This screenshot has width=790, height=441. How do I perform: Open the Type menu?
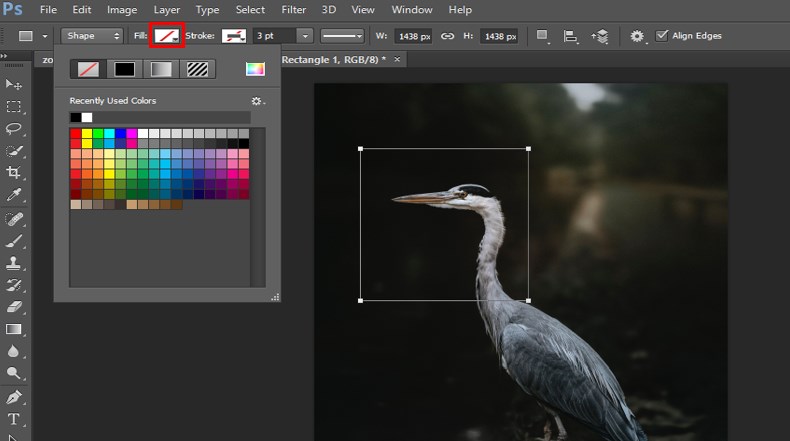pos(207,10)
